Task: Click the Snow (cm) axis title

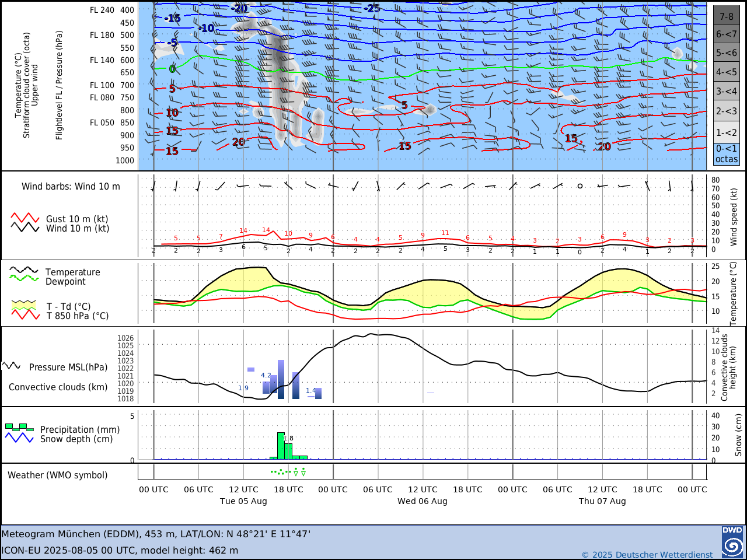Action: pyautogui.click(x=738, y=435)
